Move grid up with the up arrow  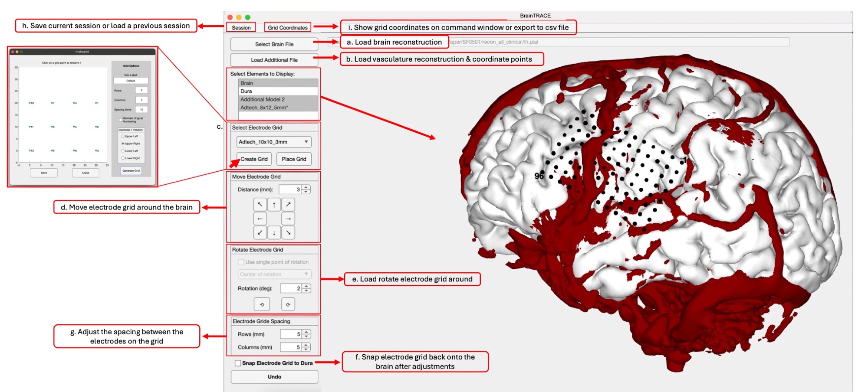274,205
